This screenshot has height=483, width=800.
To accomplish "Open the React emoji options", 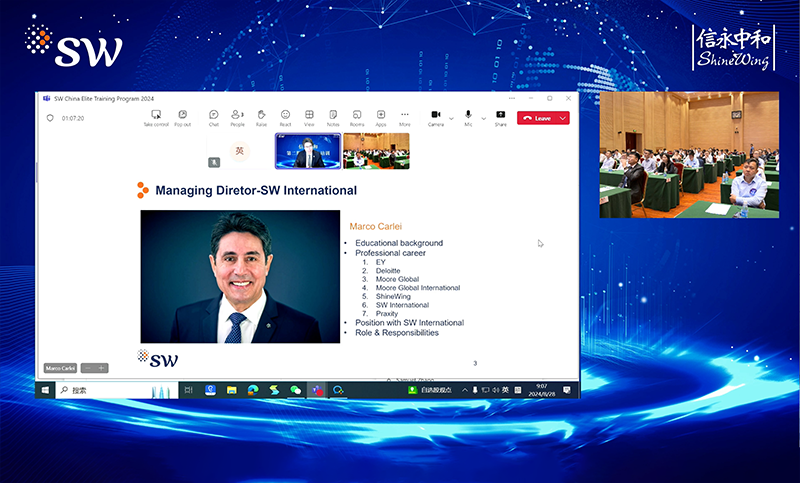I will [285, 118].
